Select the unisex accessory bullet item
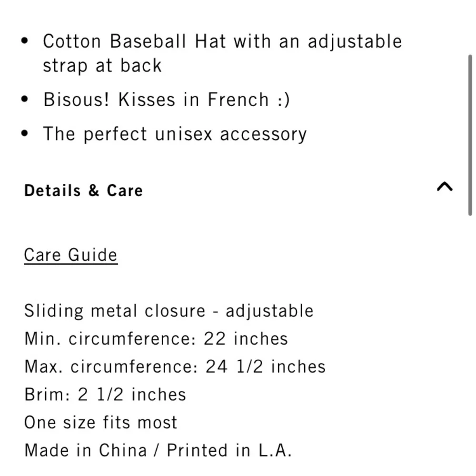The image size is (476, 476). (x=175, y=134)
